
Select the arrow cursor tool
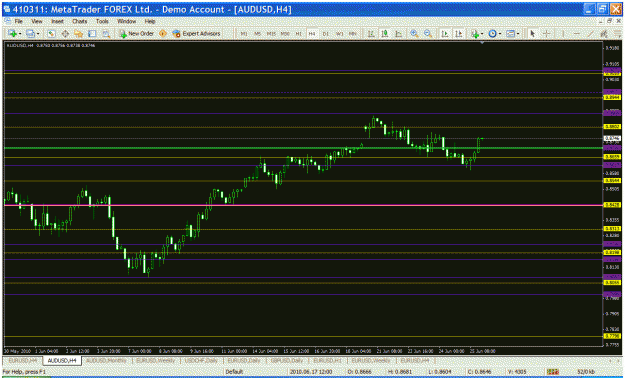pyautogui.click(x=532, y=34)
